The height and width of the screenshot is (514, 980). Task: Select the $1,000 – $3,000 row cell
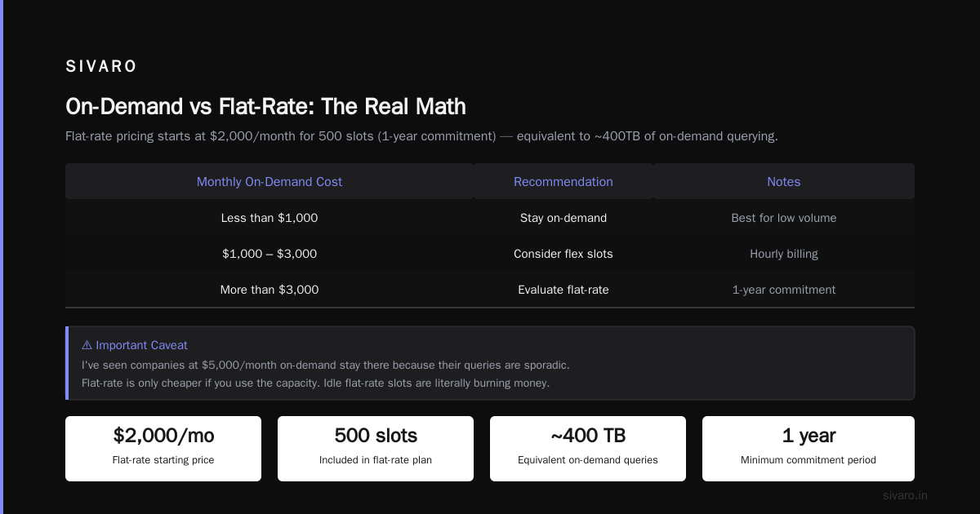(x=269, y=254)
